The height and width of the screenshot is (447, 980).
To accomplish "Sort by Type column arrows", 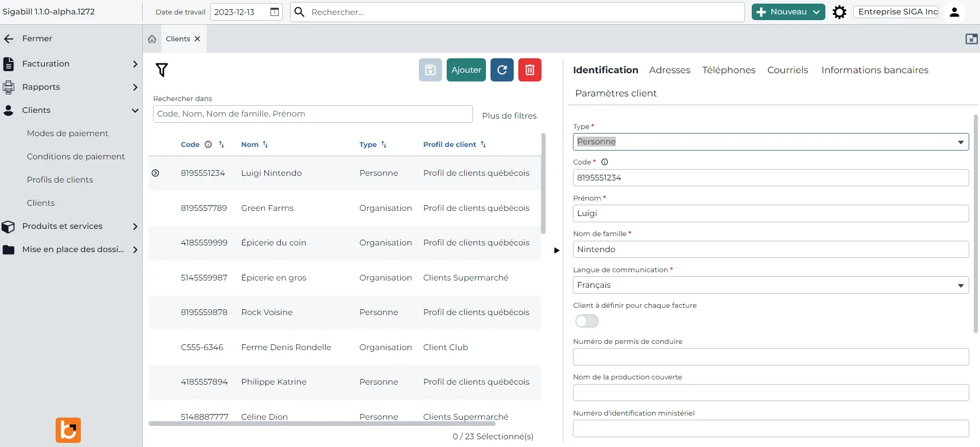I will coord(384,144).
